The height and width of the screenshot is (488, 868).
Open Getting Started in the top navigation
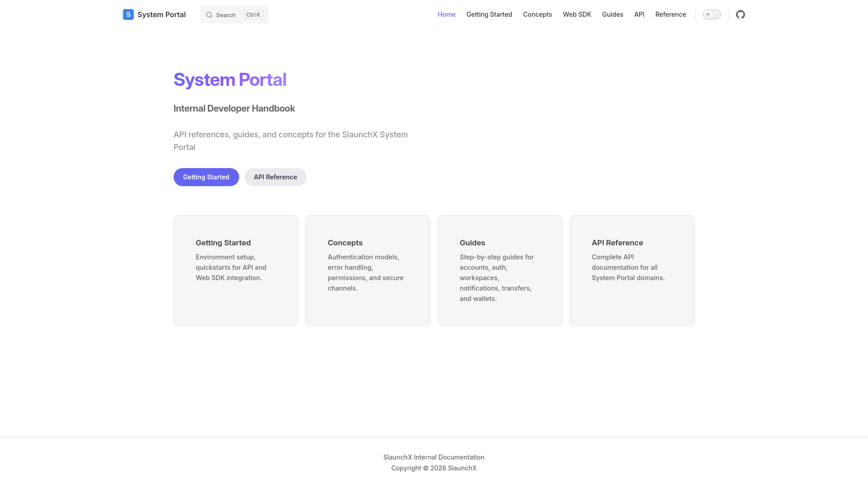point(489,14)
